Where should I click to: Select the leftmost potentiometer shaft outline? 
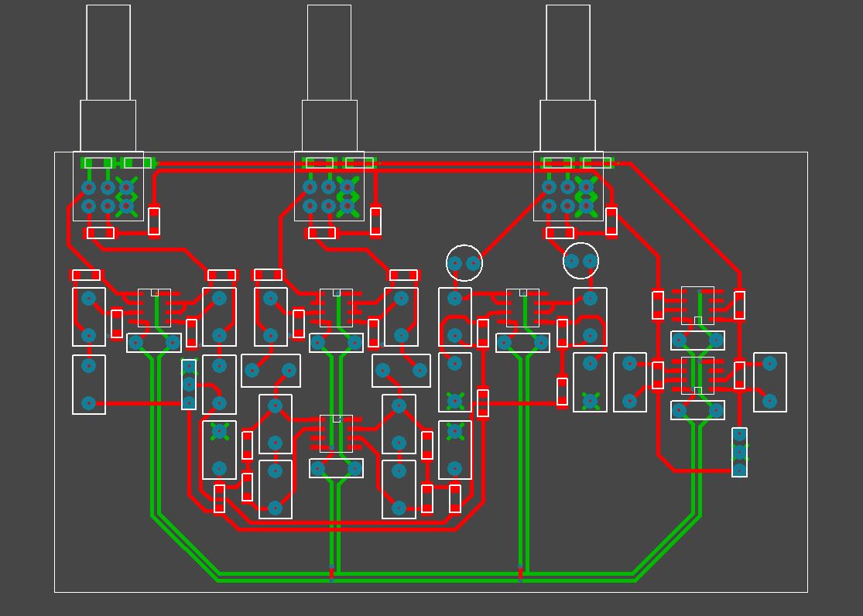tap(108, 53)
